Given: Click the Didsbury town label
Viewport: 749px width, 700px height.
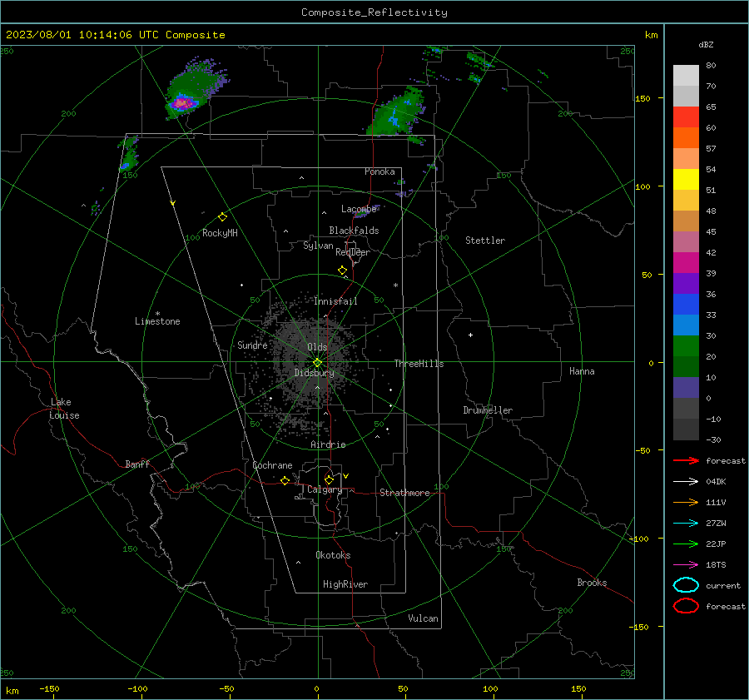Looking at the screenshot, I should coord(314,373).
